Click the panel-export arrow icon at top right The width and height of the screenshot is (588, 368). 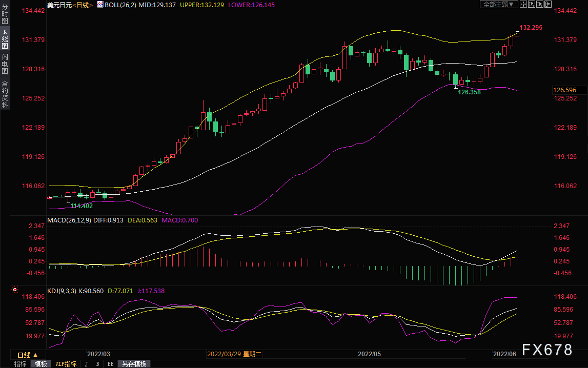pyautogui.click(x=548, y=4)
